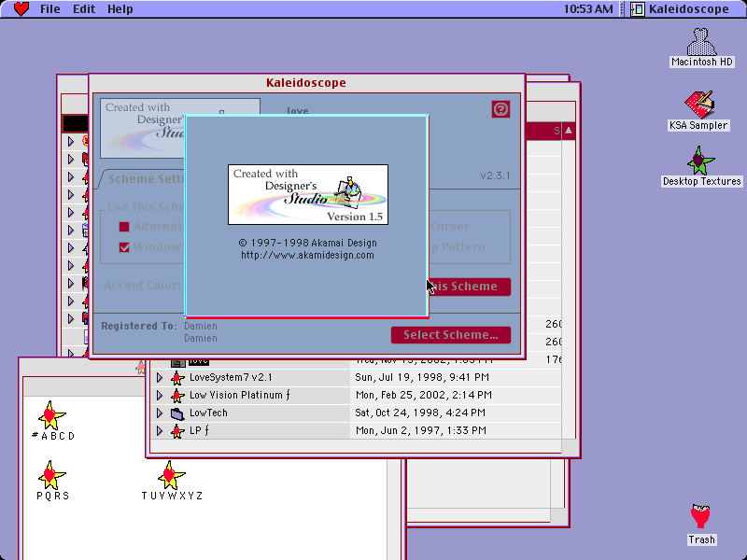The image size is (747, 560).
Task: Expand the LoveSystem7 v2.1 folder
Action: point(160,378)
